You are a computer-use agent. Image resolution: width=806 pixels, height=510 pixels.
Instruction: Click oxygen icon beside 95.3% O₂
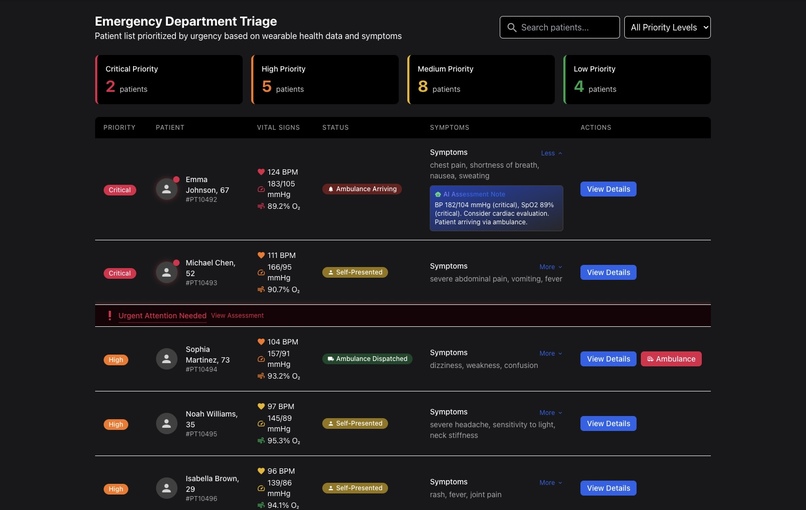261,441
